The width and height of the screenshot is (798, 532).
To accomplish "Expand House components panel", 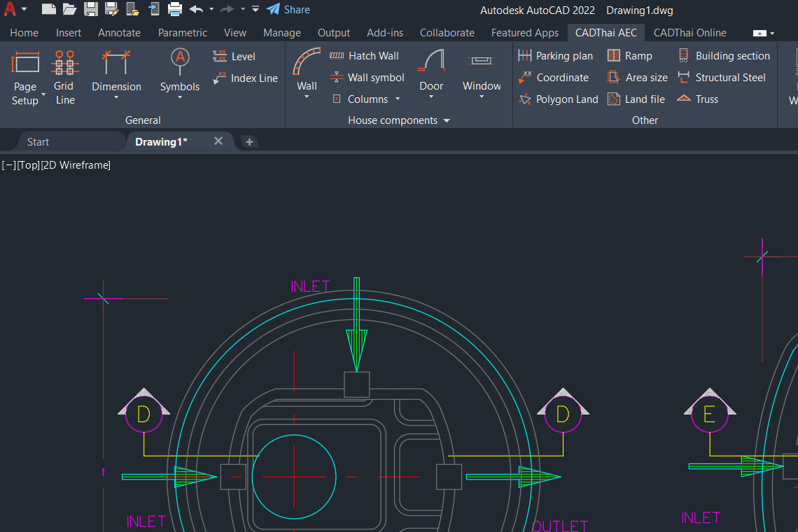I will (x=398, y=120).
